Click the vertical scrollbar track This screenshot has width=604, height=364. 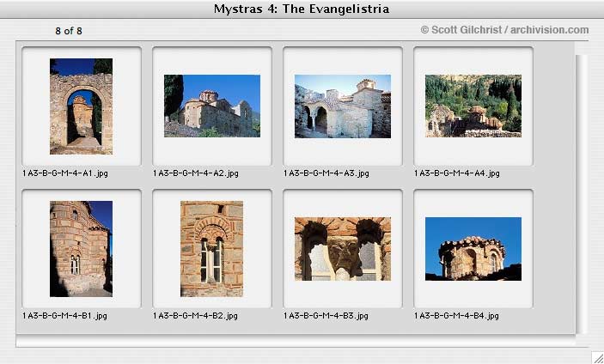[x=582, y=194]
